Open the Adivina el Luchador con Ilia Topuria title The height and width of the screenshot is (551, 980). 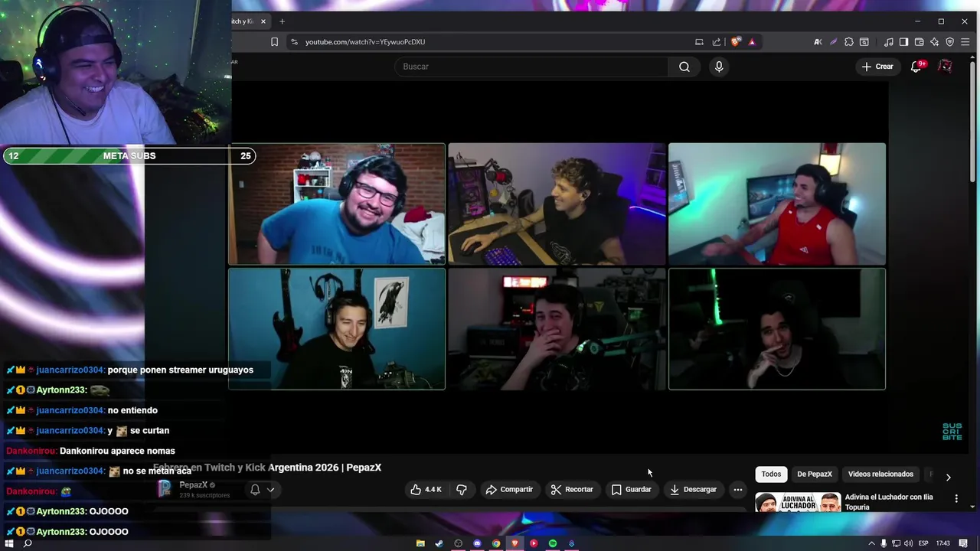[889, 502]
